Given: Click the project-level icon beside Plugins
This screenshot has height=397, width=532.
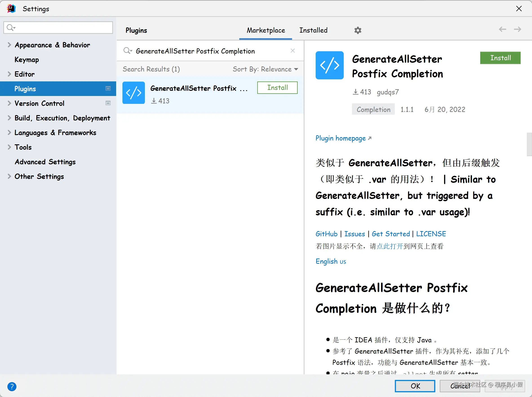Looking at the screenshot, I should tap(108, 88).
